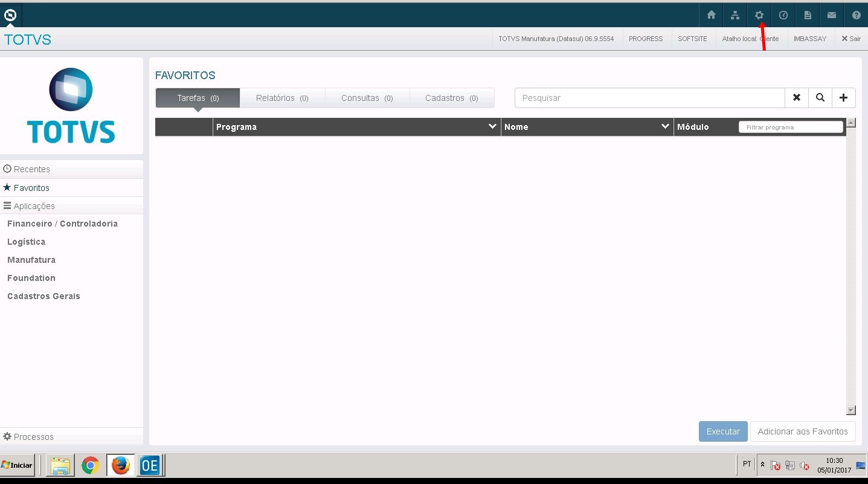The width and height of the screenshot is (868, 484).
Task: Click the organization hierarchy icon
Action: [x=735, y=15]
